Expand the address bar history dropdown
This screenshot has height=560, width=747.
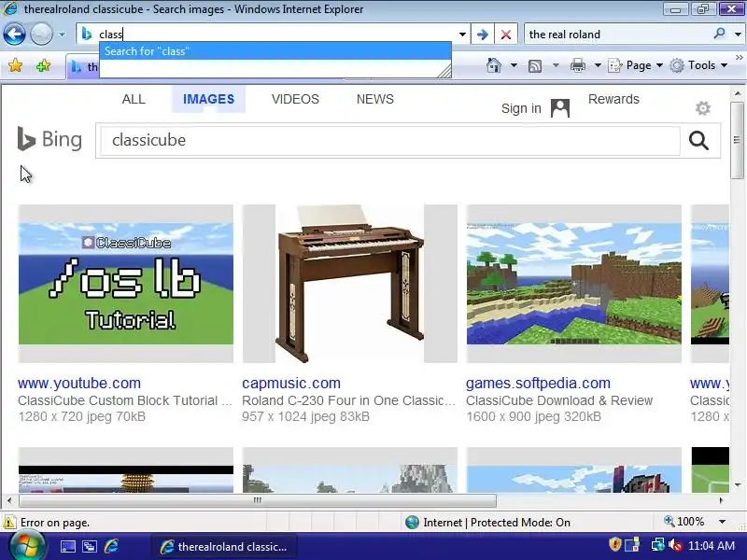462,35
